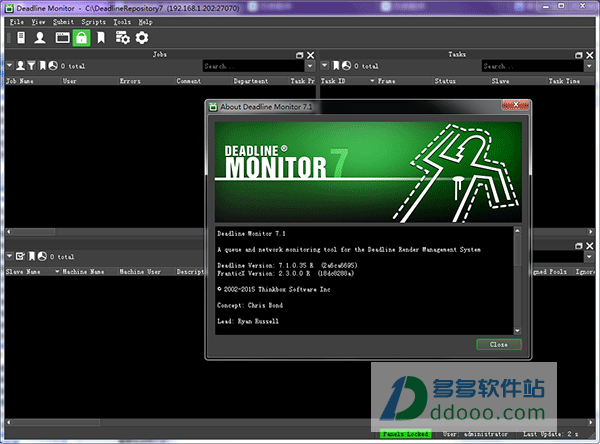Click About dialog scrollbar down arrow
Screen dimensions: 600x444
(517, 331)
